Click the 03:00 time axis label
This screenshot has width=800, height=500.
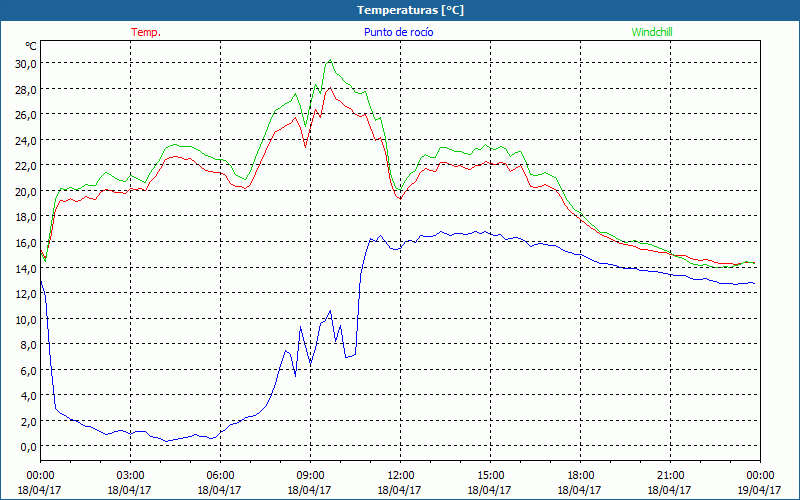point(130,475)
